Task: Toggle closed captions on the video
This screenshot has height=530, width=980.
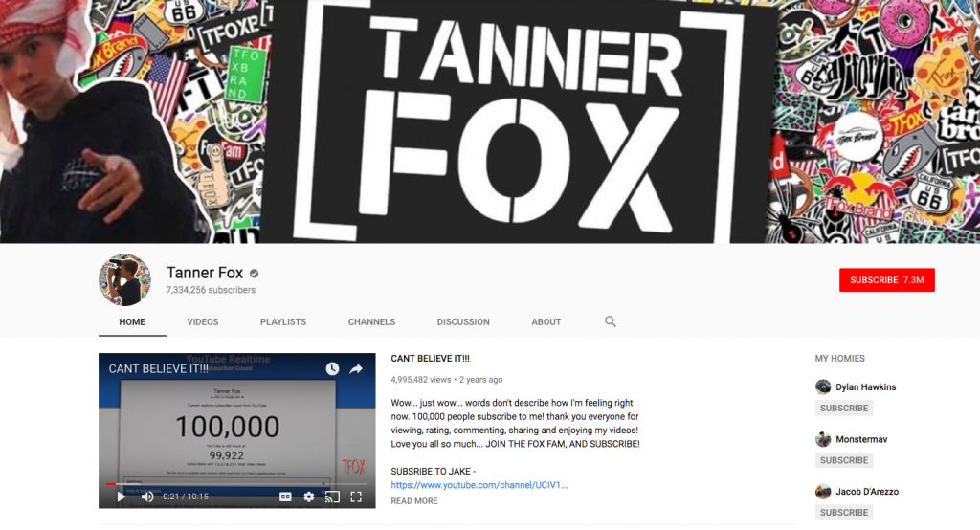Action: (x=285, y=497)
